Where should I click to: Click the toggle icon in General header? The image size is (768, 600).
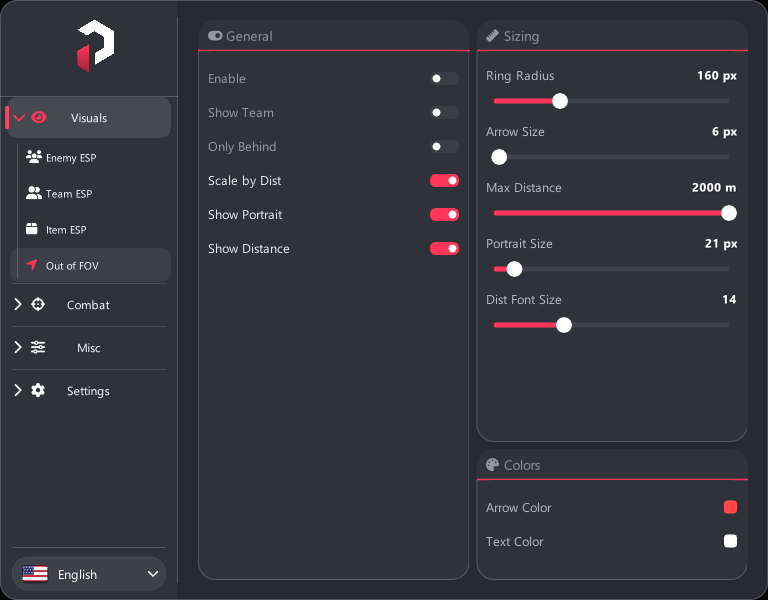[215, 36]
